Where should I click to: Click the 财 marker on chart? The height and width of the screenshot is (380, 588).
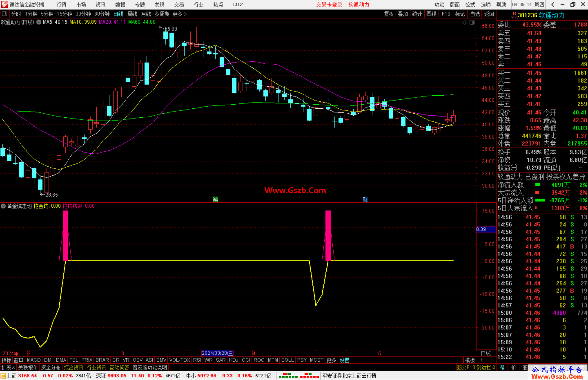[x=365, y=199]
